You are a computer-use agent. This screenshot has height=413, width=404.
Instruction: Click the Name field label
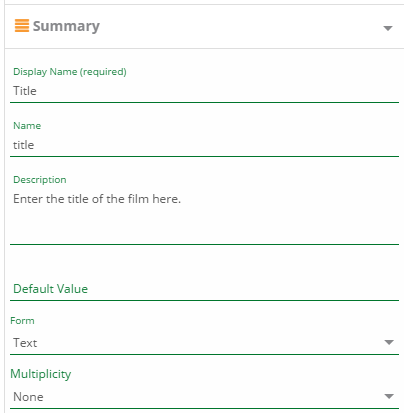tap(27, 126)
